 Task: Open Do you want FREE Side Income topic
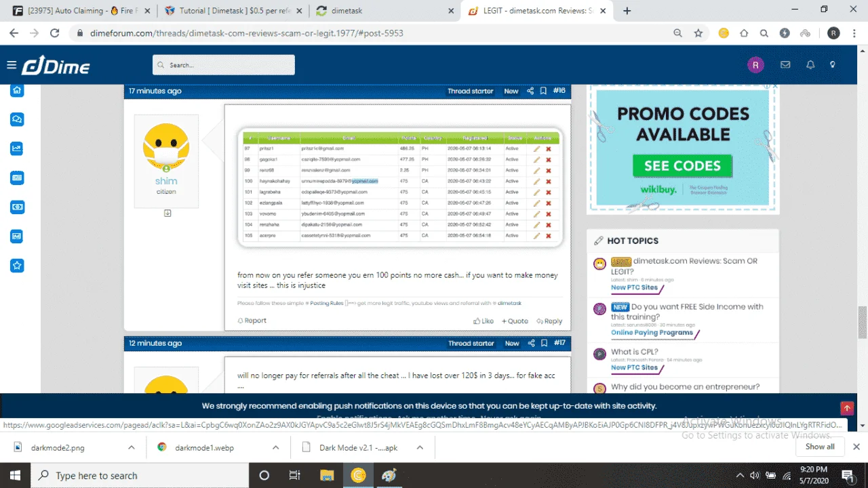pyautogui.click(x=688, y=311)
